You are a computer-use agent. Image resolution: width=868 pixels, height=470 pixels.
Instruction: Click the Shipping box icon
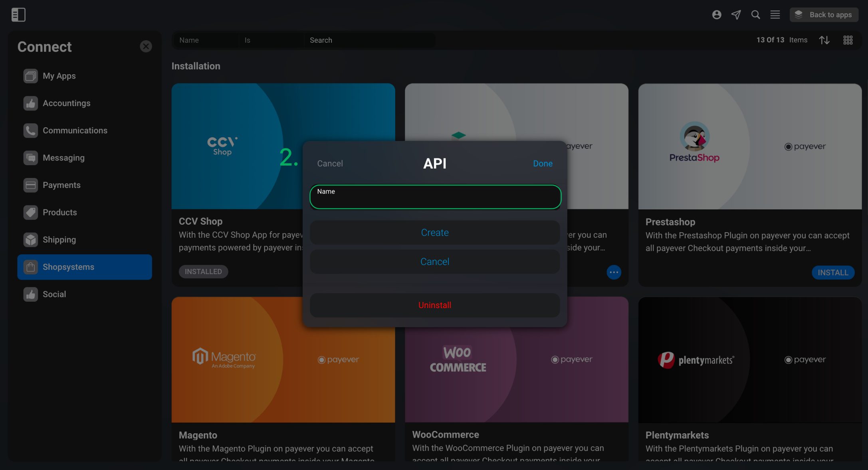30,240
